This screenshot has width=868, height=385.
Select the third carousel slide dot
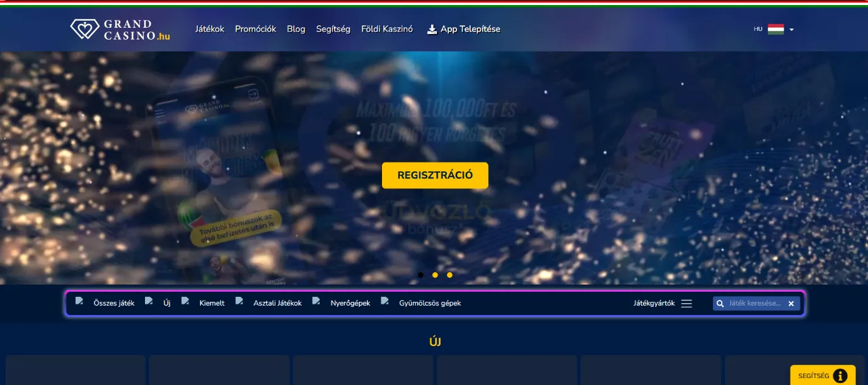449,275
